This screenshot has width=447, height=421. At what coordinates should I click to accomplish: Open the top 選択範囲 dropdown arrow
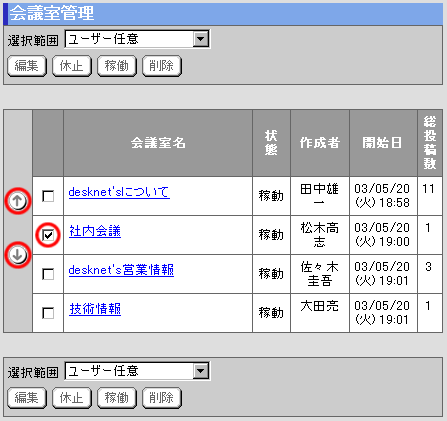click(201, 39)
